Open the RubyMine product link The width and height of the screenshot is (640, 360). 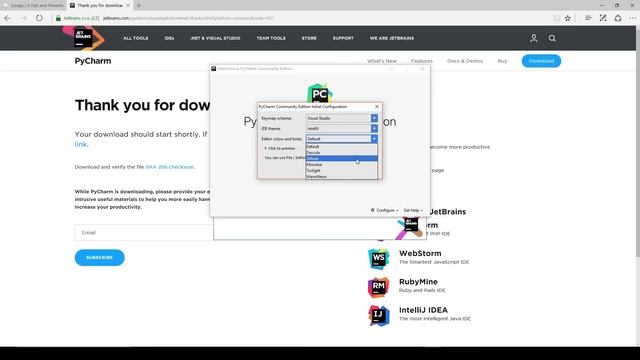click(x=418, y=282)
